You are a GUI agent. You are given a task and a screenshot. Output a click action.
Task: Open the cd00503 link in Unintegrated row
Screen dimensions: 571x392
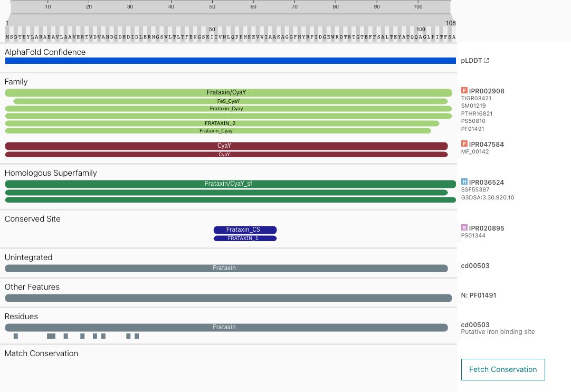(x=475, y=266)
